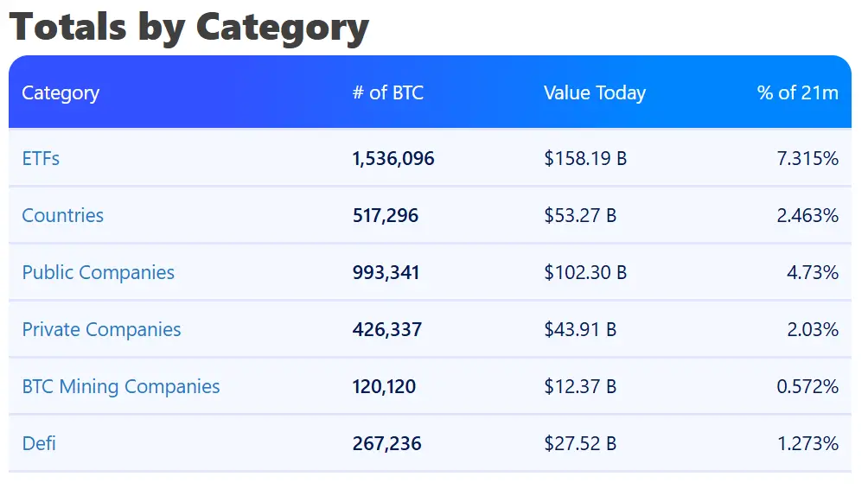Click the Value Today column header

click(594, 93)
